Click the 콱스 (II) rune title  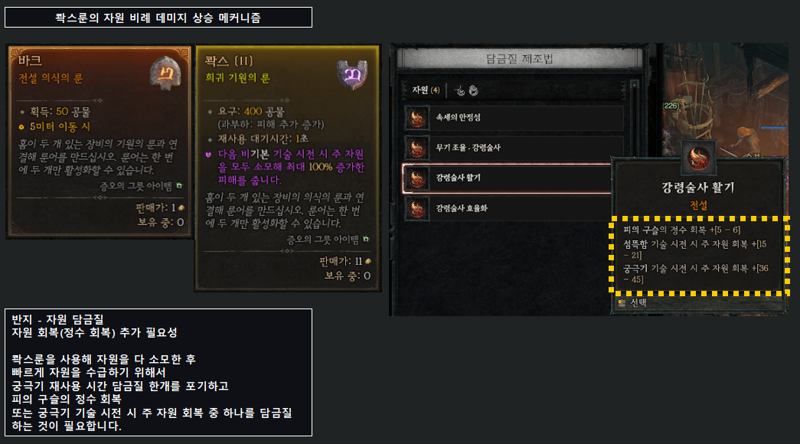[x=229, y=61]
